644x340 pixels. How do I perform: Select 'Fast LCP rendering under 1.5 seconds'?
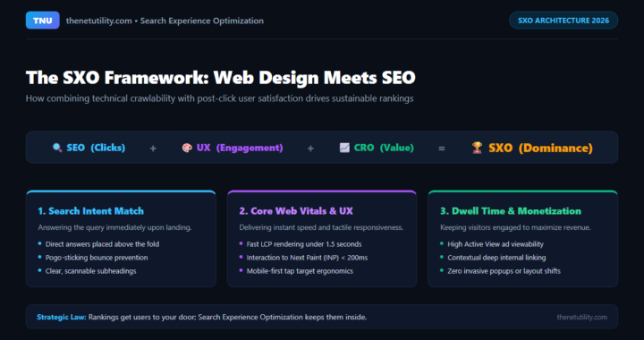coord(304,244)
